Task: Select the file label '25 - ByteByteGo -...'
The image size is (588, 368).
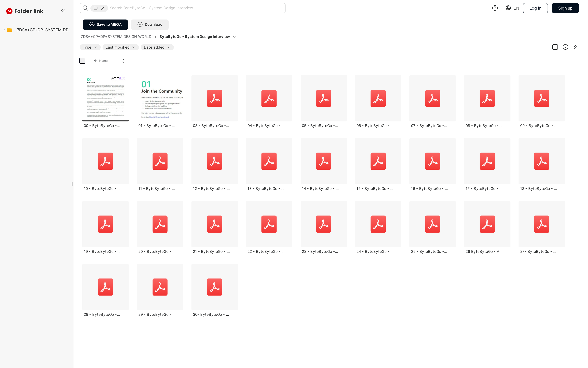Action: (x=429, y=252)
